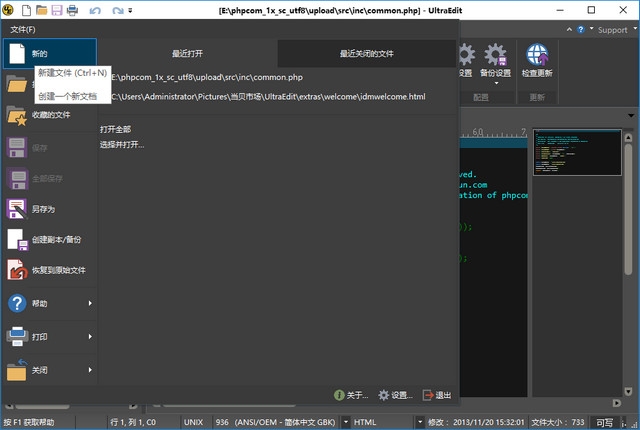Choose 创建副本/备份 entry

[x=50, y=239]
